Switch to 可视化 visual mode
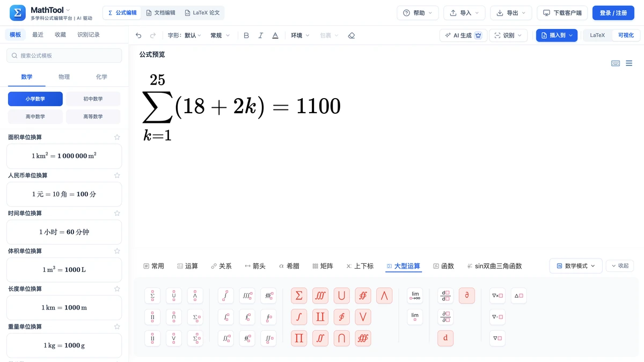Image resolution: width=644 pixels, height=362 pixels. 626,35
